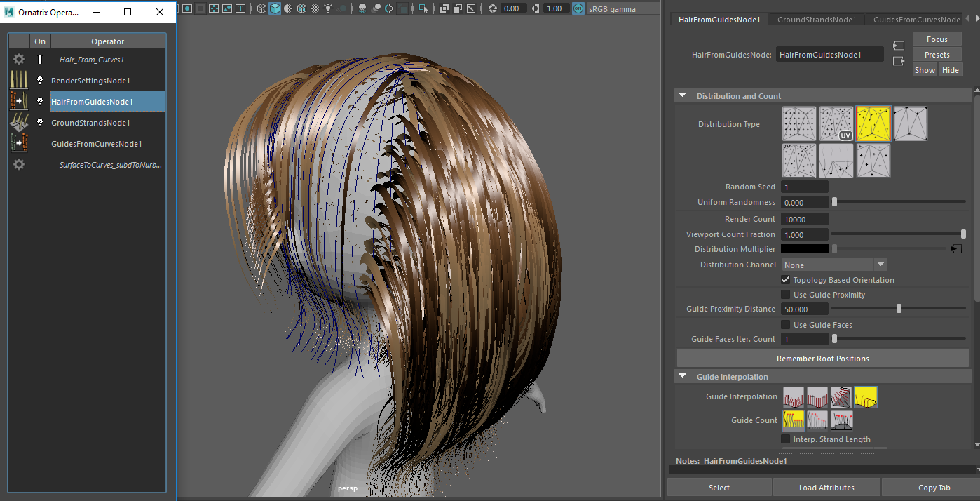Click the Presets button
The width and height of the screenshot is (980, 501).
click(937, 55)
